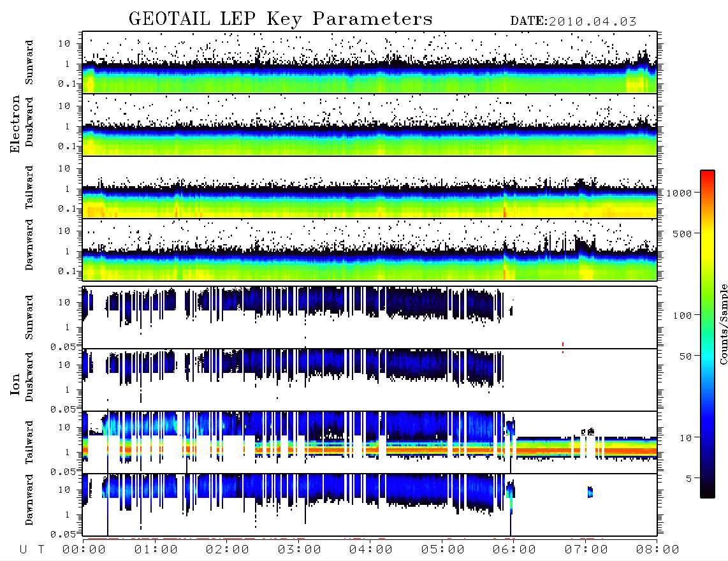Click the '08:00' time tick label

click(x=657, y=550)
